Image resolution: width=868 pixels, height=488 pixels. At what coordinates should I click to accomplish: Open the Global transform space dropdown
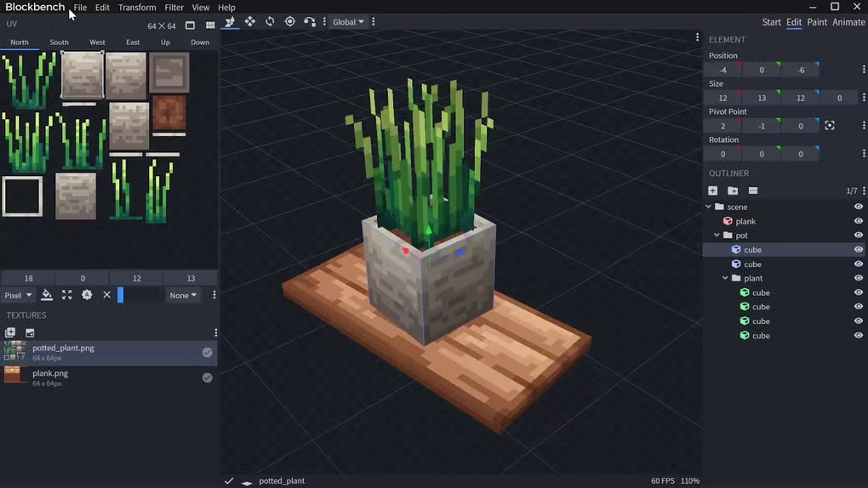pos(348,22)
